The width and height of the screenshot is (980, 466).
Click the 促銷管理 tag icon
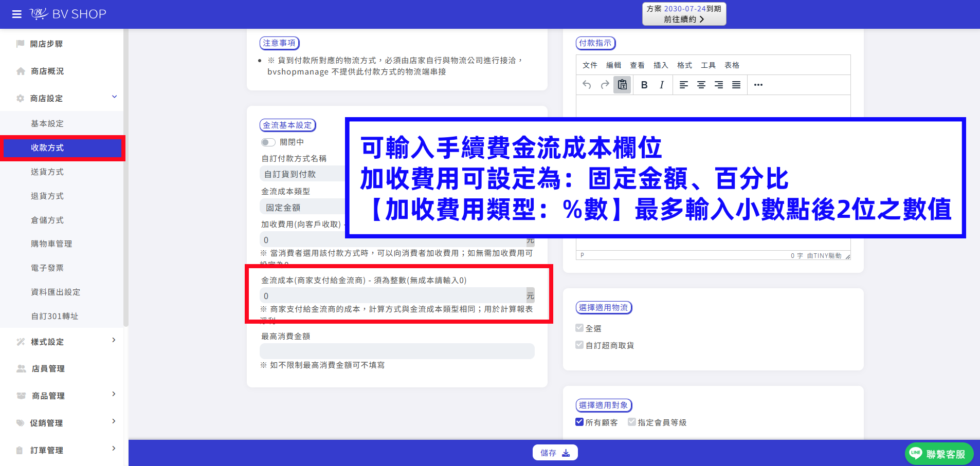point(21,423)
